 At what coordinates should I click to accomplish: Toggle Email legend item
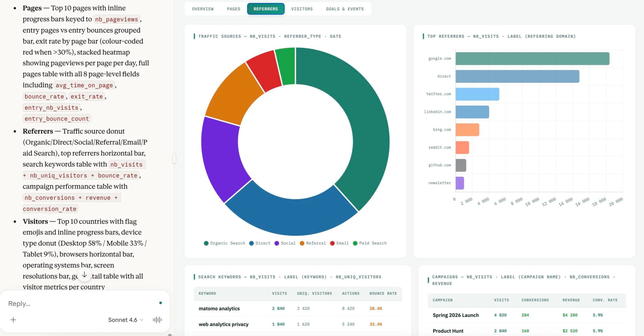339,243
